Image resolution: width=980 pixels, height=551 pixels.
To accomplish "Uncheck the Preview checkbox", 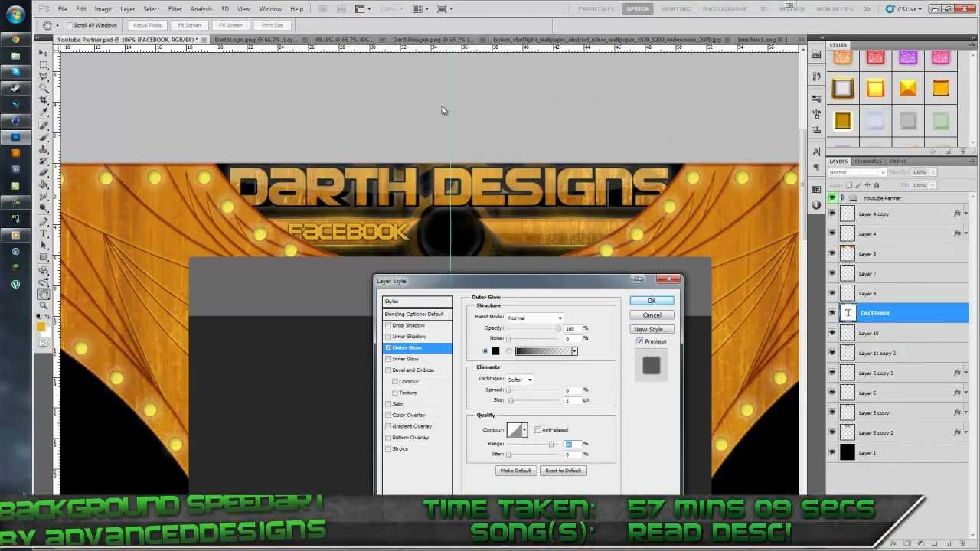I will pos(640,341).
